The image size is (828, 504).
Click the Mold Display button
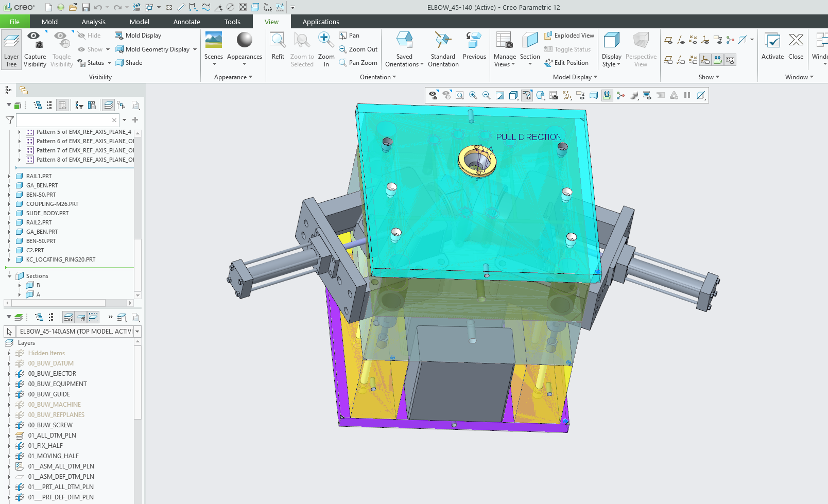(139, 36)
